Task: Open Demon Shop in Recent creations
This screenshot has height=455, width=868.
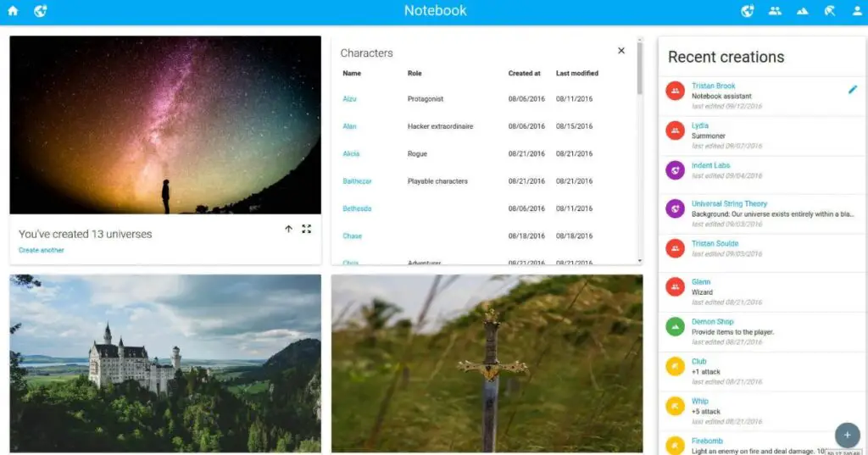Action: pos(712,322)
